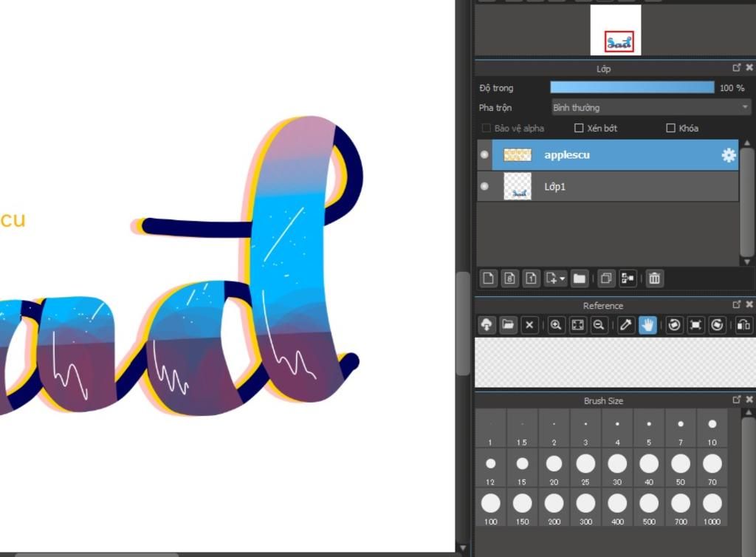Choose brush size 50
Image resolution: width=756 pixels, height=557 pixels.
(x=680, y=468)
